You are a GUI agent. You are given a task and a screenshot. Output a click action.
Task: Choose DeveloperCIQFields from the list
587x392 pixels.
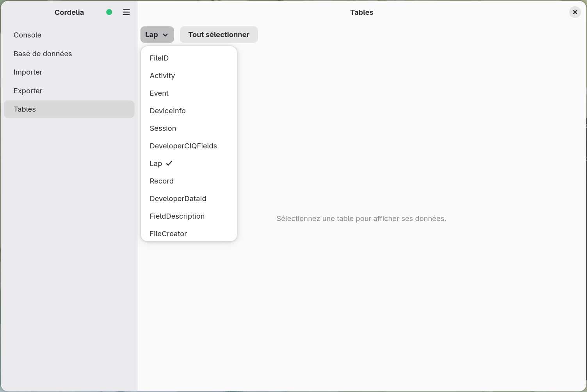click(x=189, y=146)
